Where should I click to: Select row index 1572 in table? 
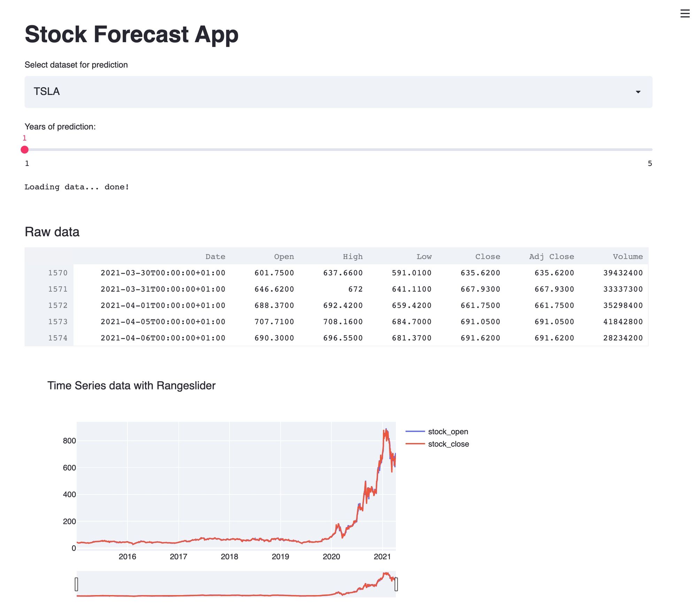click(x=58, y=306)
